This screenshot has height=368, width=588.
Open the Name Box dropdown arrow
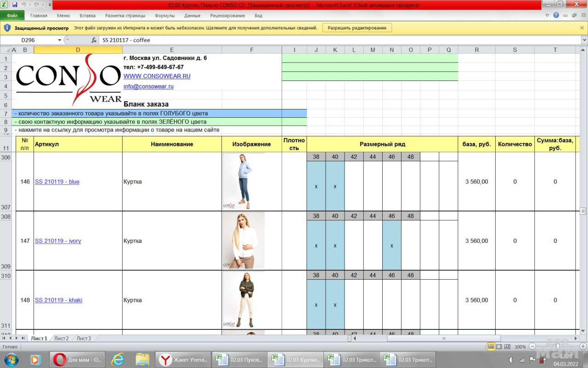(60, 40)
